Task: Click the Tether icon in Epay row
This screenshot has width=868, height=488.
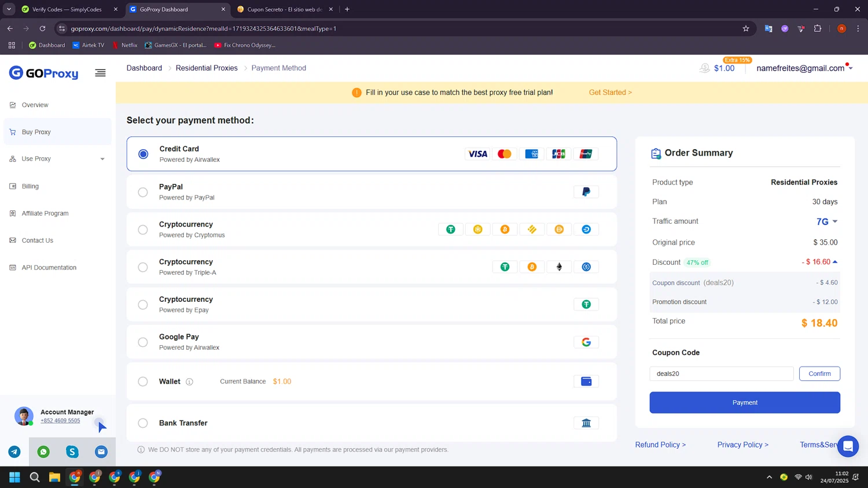Action: [x=586, y=305]
